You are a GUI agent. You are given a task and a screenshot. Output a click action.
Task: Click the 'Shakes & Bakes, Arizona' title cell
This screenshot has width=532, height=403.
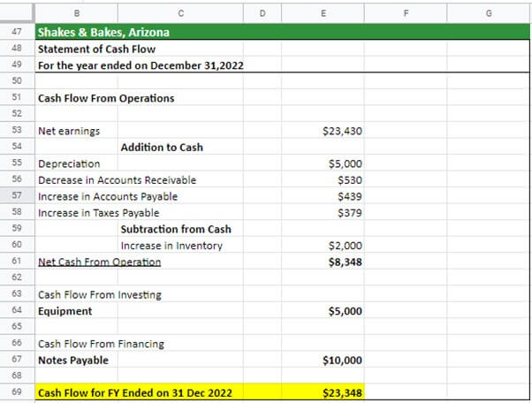click(103, 32)
